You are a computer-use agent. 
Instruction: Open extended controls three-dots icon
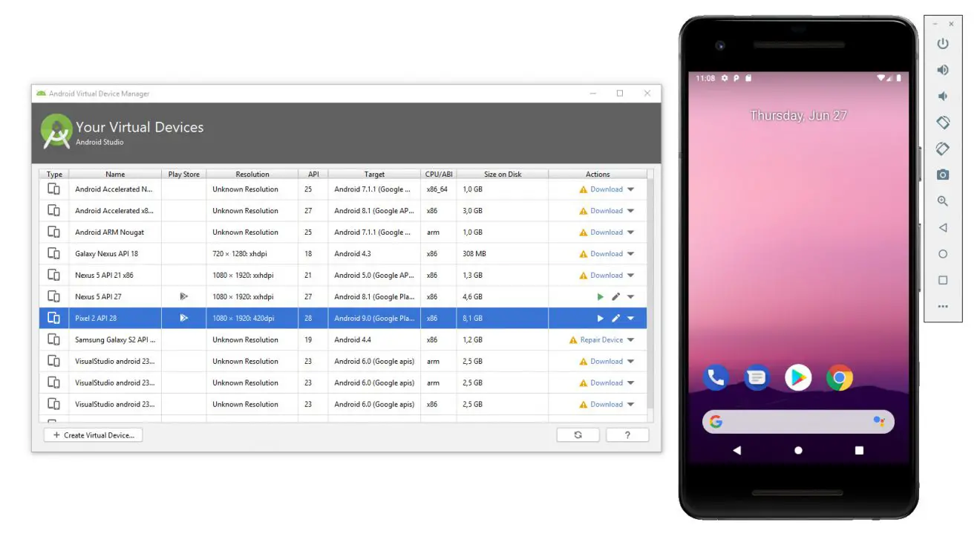click(x=942, y=306)
